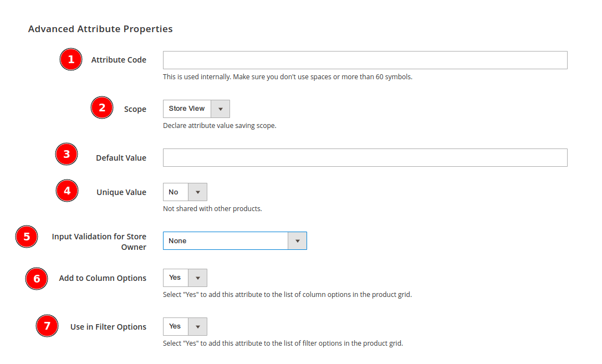602x364 pixels.
Task: Click the hint about spaces and 60 symbols
Action: [x=288, y=77]
